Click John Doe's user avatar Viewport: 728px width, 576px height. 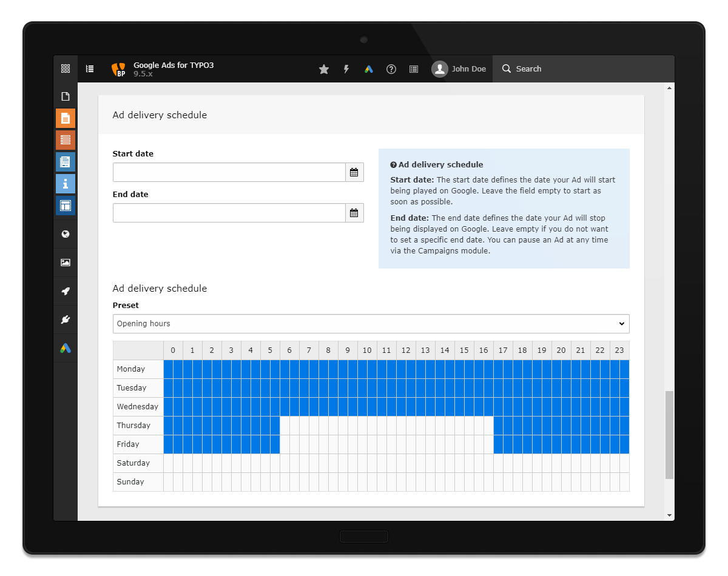pyautogui.click(x=440, y=69)
